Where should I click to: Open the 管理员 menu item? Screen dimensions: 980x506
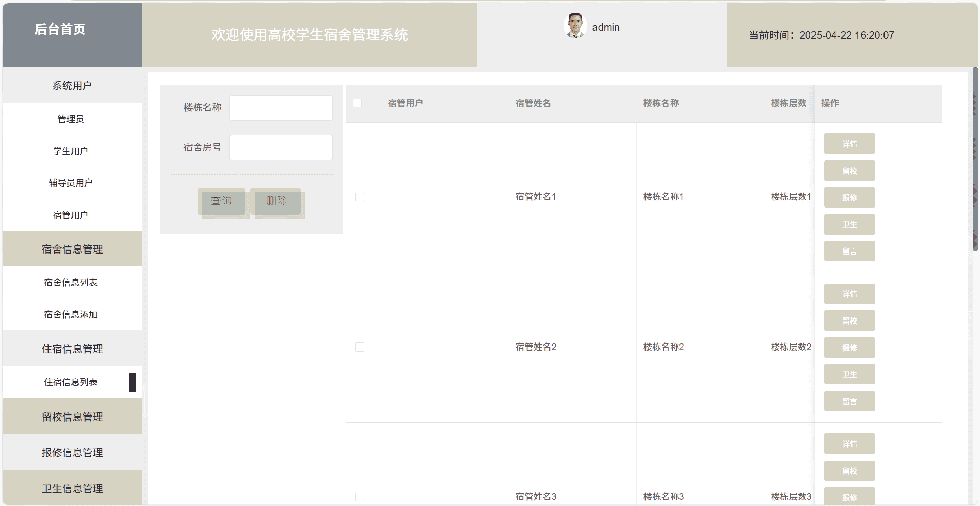click(x=71, y=119)
